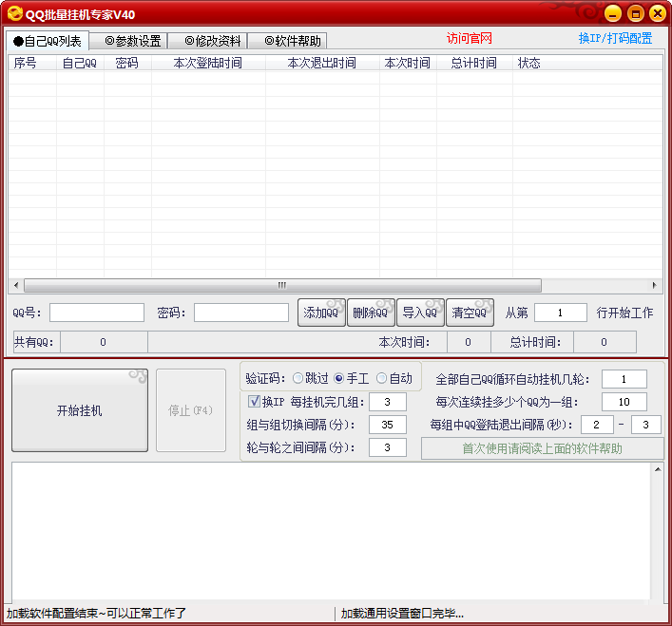Click inside the log output text area
Screen dimensions: 672x626
[x=331, y=531]
